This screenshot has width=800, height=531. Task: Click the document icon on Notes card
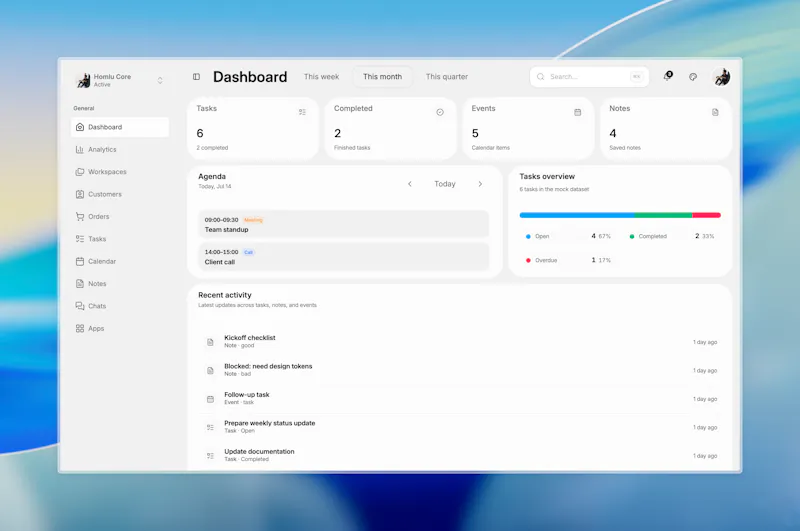pos(715,112)
